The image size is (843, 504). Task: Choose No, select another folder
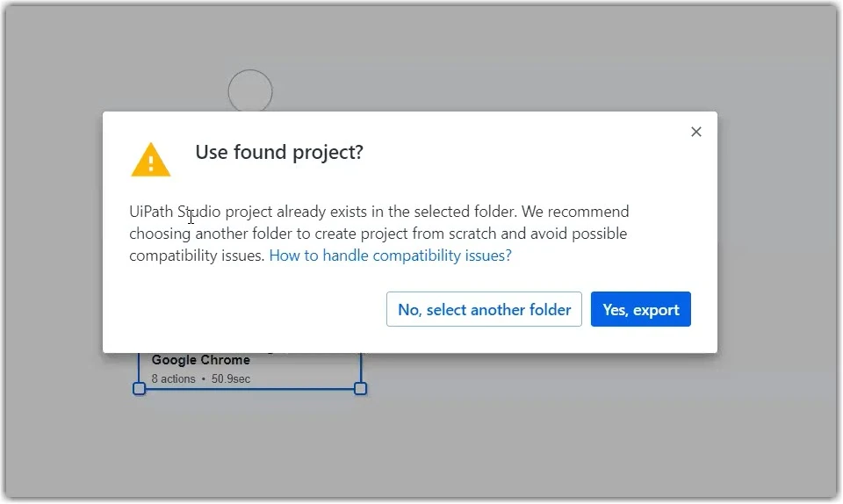point(484,309)
